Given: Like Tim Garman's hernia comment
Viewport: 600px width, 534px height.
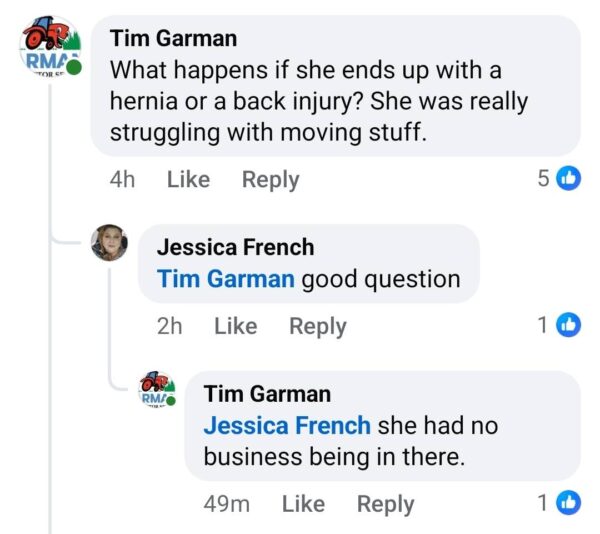Looking at the screenshot, I should pos(188,180).
